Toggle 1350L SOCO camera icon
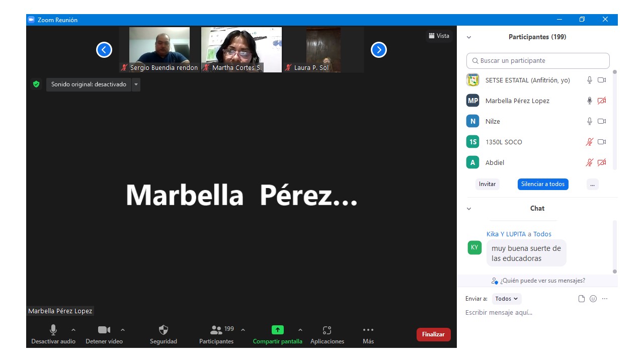 click(x=602, y=142)
